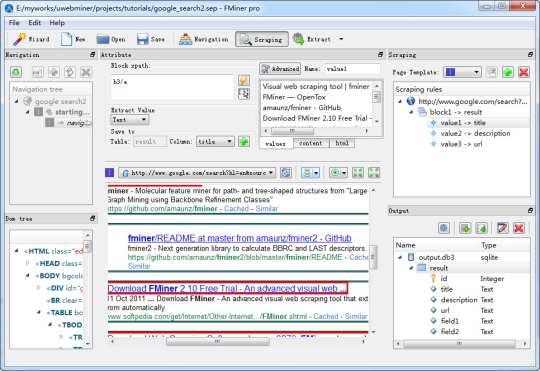Select block1 -> result rule
540x371 pixels.
pyautogui.click(x=456, y=112)
